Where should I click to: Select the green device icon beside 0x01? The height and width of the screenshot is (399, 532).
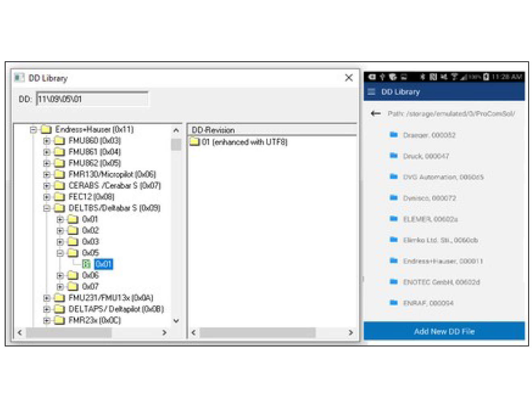point(86,264)
